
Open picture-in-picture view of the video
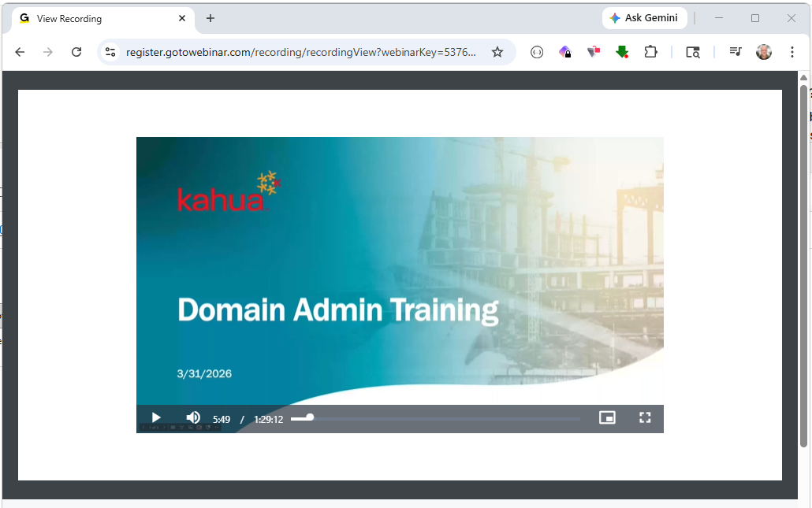coord(607,417)
